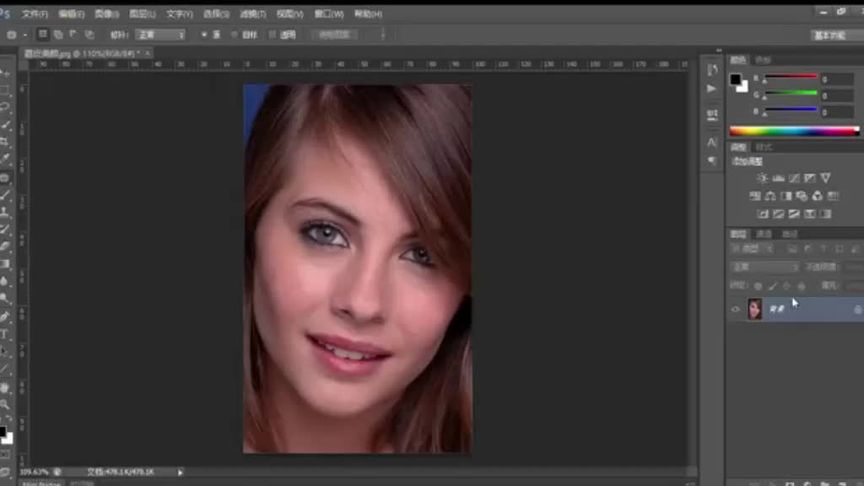The width and height of the screenshot is (864, 486).
Task: Select the Zoom magnifier tool
Action: (6, 404)
